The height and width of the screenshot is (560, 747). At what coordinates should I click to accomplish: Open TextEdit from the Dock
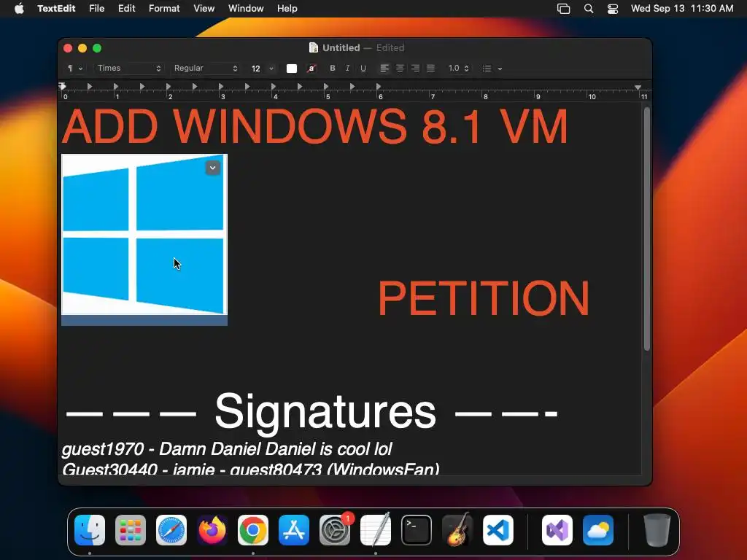tap(376, 529)
